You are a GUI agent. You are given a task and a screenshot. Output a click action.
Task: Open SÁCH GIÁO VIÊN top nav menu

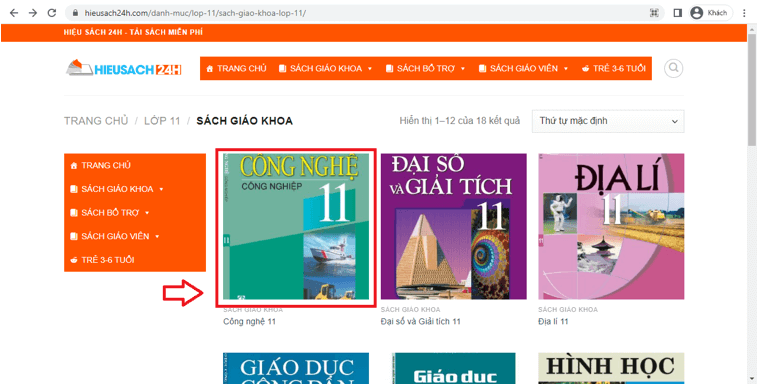pyautogui.click(x=523, y=68)
